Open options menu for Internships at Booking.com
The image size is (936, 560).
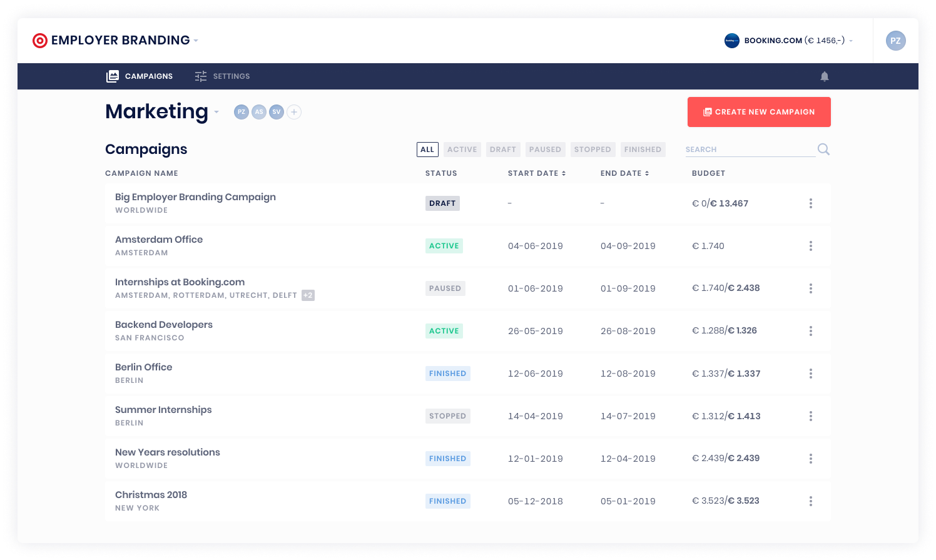click(x=811, y=288)
